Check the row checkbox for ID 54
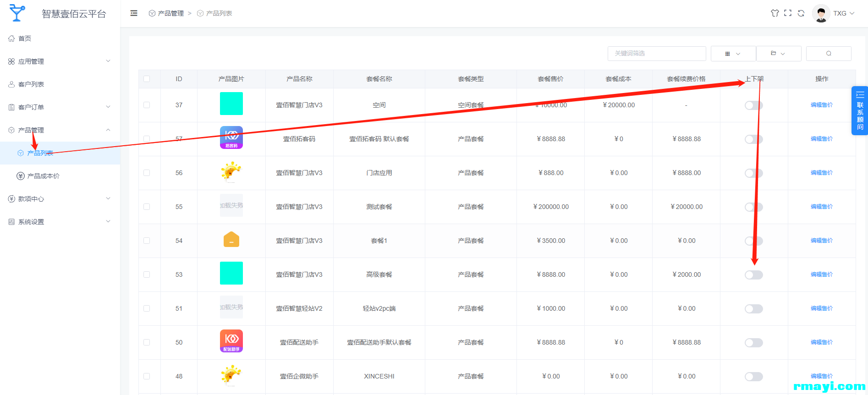Image resolution: width=868 pixels, height=395 pixels. point(147,241)
